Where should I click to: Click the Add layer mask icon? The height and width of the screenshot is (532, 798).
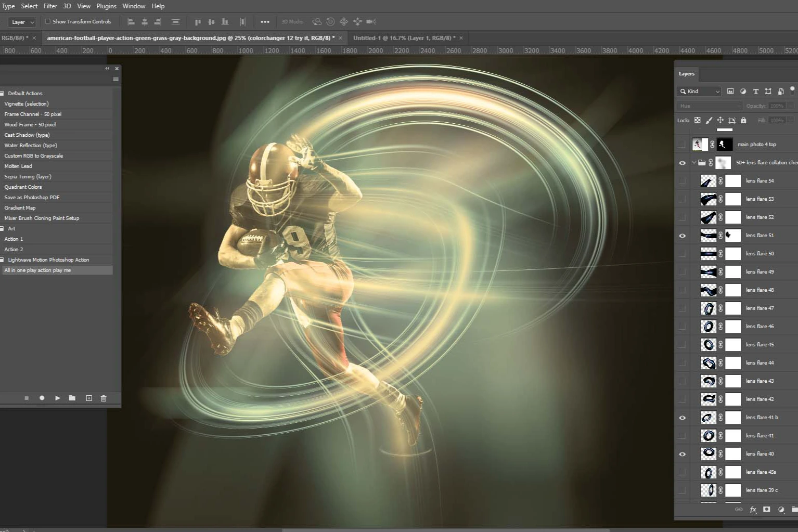pos(766,510)
